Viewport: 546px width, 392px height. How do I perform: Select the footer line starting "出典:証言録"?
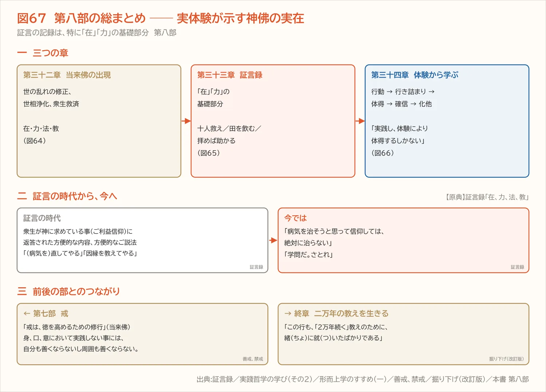(363, 379)
